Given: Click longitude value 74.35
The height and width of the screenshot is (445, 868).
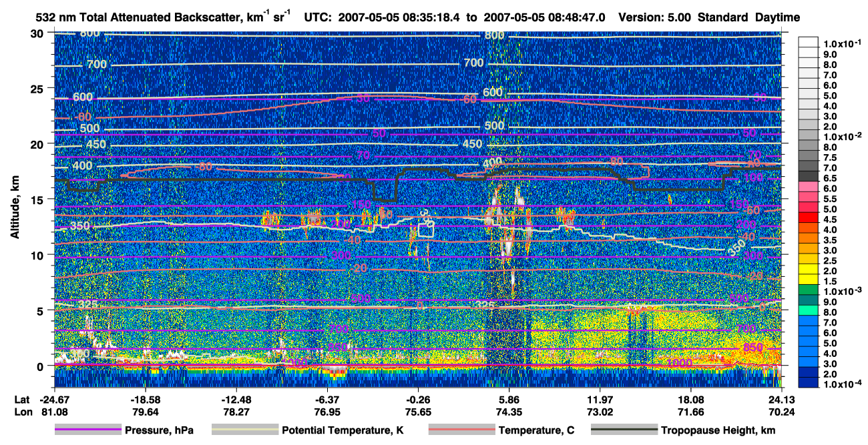Looking at the screenshot, I should [x=509, y=412].
